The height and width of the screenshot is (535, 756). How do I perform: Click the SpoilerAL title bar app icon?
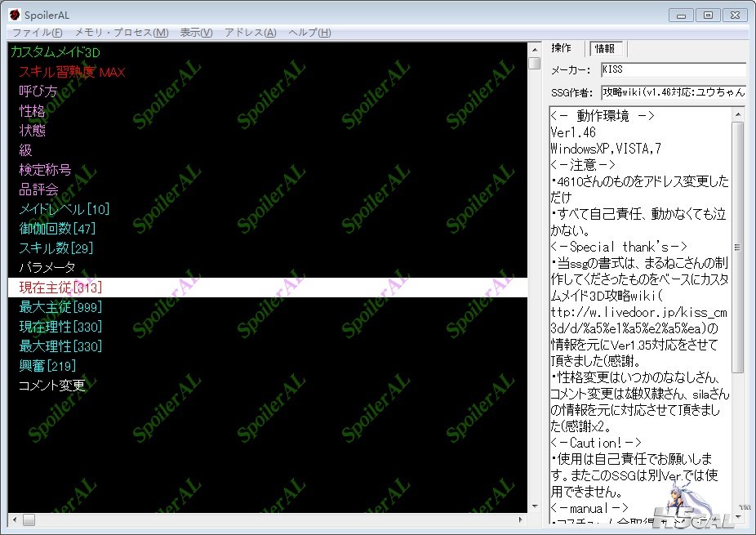click(15, 15)
